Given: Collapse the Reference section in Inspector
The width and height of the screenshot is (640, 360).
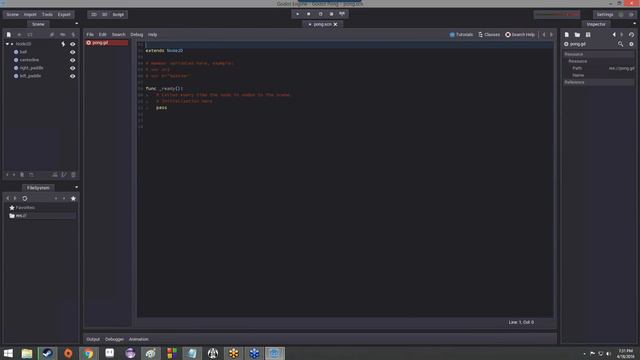Looking at the screenshot, I should [x=598, y=82].
